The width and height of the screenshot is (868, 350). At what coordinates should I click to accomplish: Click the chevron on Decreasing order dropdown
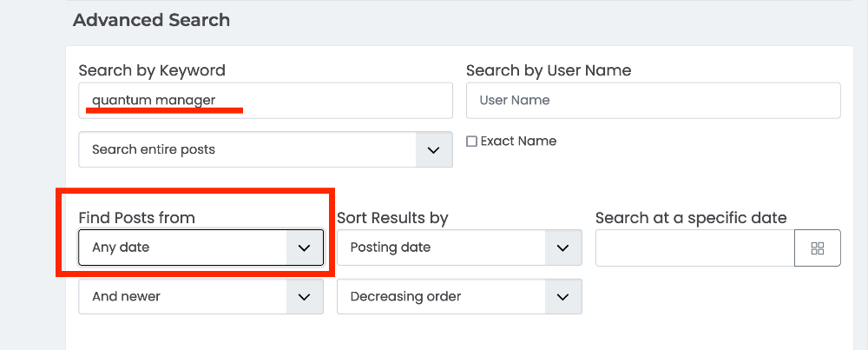click(x=562, y=296)
